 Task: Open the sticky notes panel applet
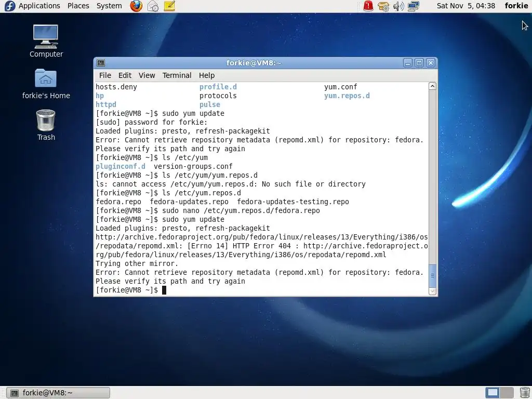[169, 6]
